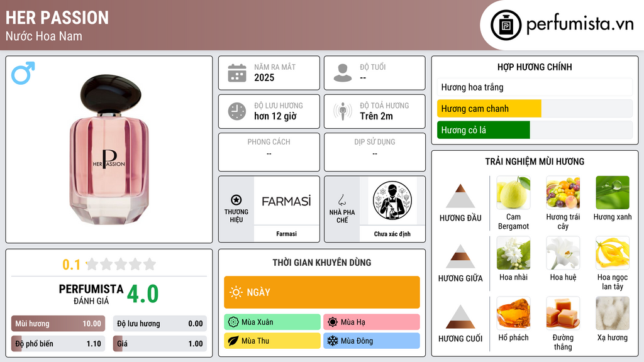The width and height of the screenshot is (644, 362).
Task: Click the 0.1 user rating number
Action: click(x=71, y=265)
